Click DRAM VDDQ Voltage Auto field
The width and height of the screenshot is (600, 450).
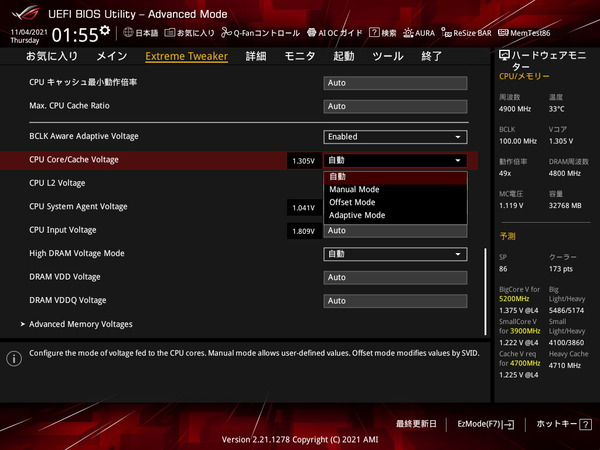pos(395,301)
